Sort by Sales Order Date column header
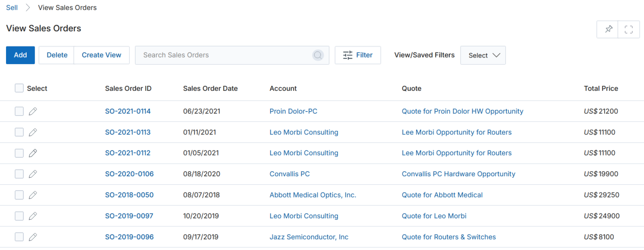The width and height of the screenshot is (644, 250). (x=210, y=88)
